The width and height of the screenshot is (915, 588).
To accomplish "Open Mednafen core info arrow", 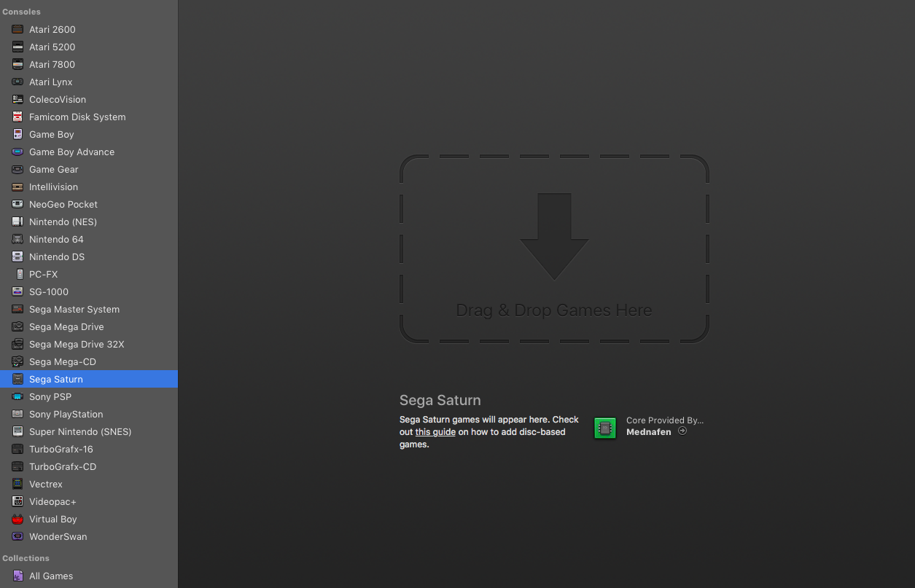I will [682, 431].
